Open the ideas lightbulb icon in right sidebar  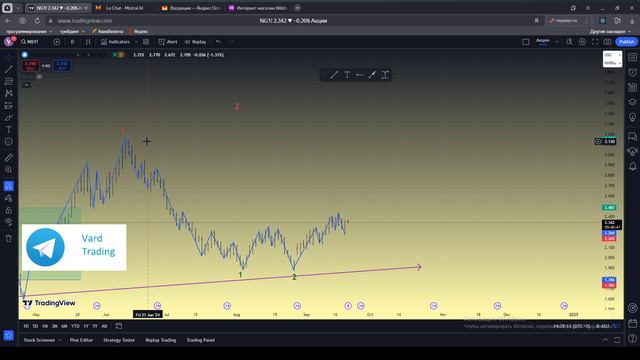[633, 117]
